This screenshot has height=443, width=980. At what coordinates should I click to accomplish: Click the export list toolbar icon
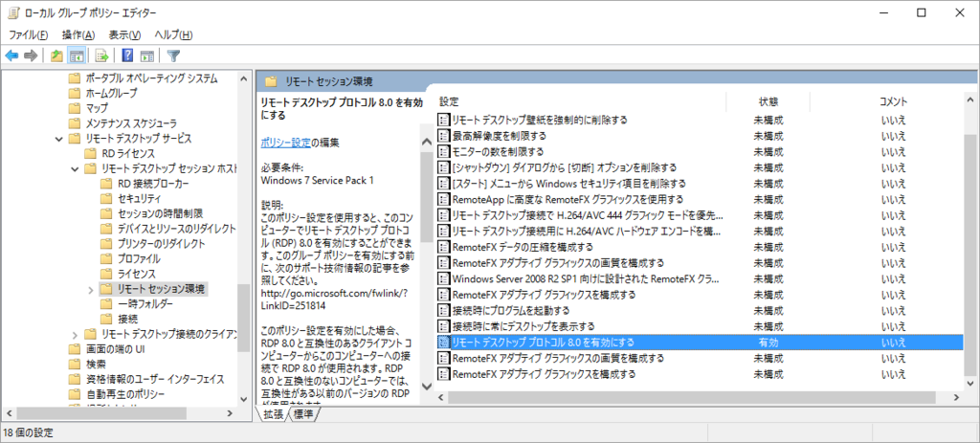101,56
